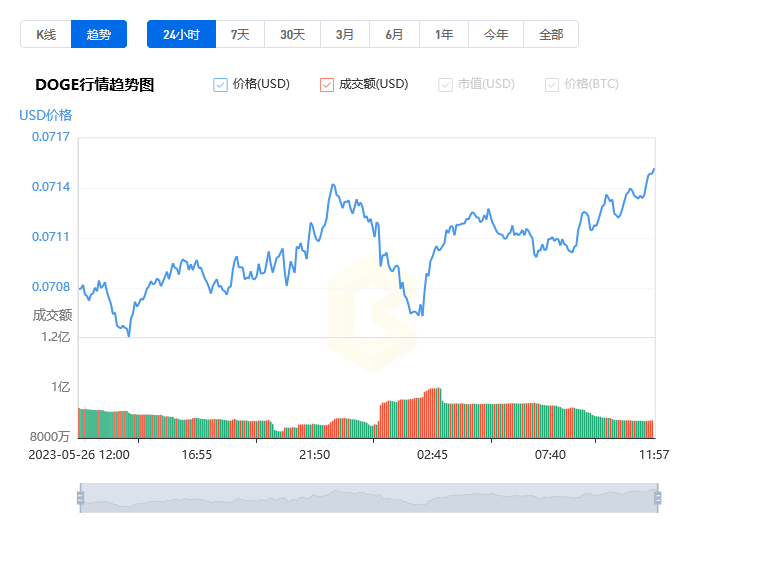Select the 24小时 time range
This screenshot has height=563, width=780.
pyautogui.click(x=181, y=34)
